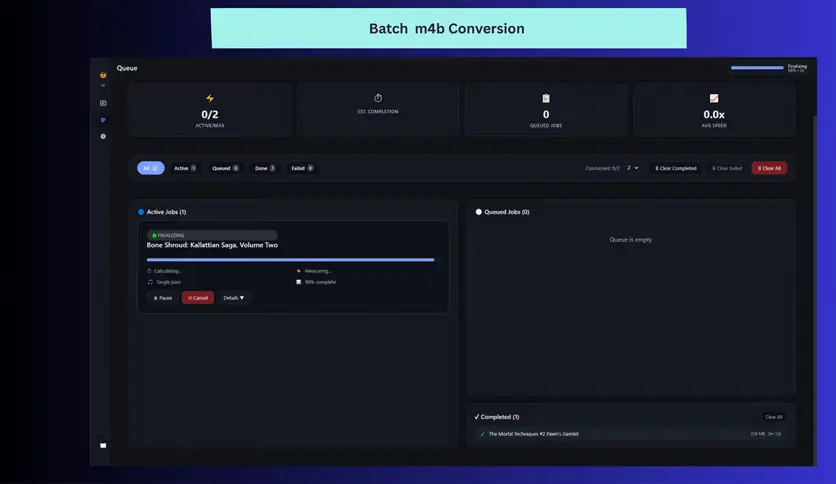
Task: Open the concurrent jobs count dropdown
Action: 632,168
